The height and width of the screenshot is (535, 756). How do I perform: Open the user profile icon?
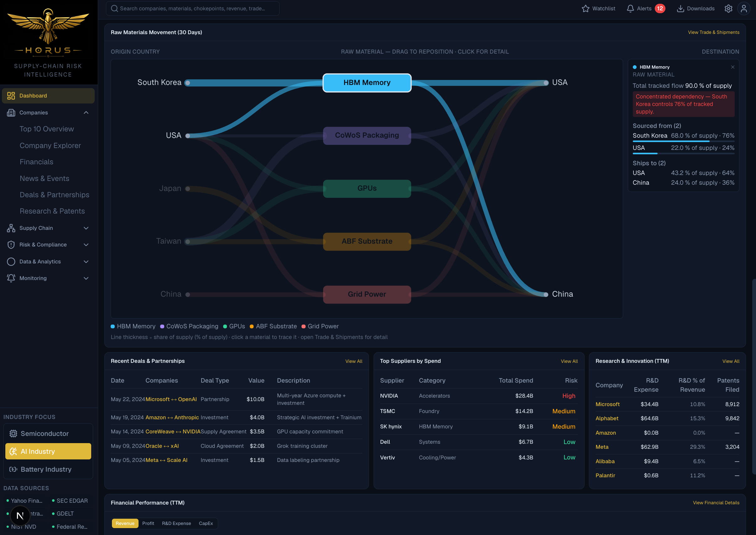coord(744,8)
